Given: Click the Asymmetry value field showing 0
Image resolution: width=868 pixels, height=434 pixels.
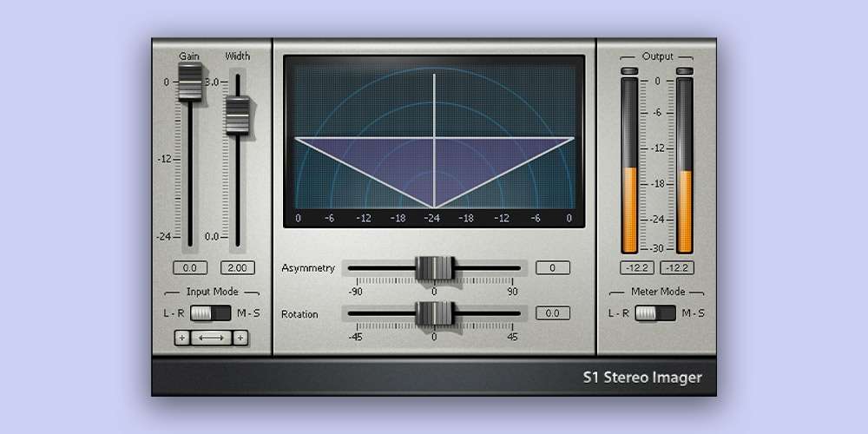Looking at the screenshot, I should point(552,268).
